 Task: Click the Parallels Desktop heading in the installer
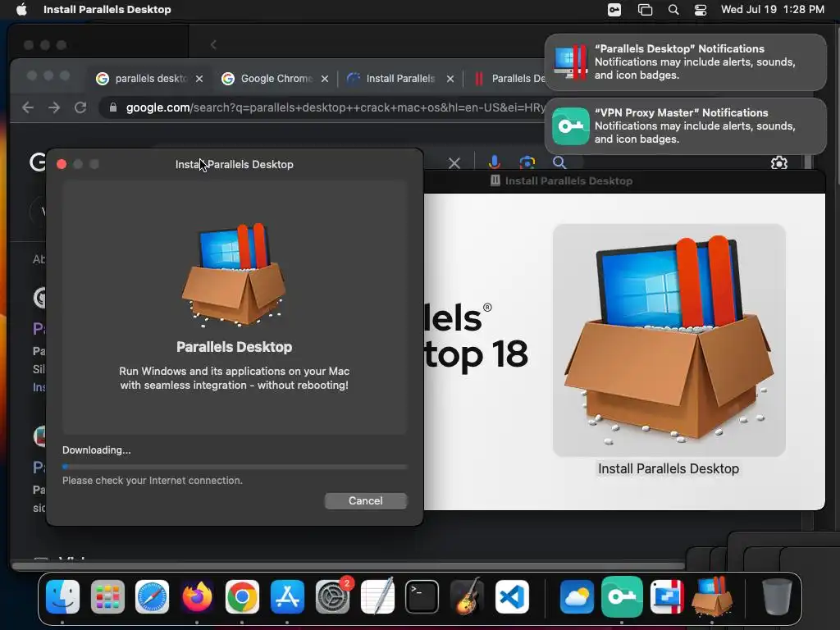(x=234, y=347)
